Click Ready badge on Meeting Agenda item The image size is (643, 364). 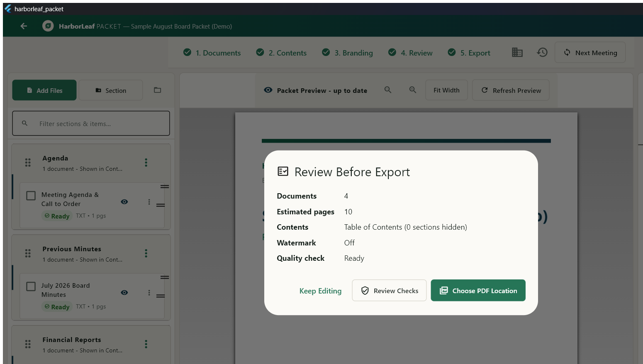57,216
